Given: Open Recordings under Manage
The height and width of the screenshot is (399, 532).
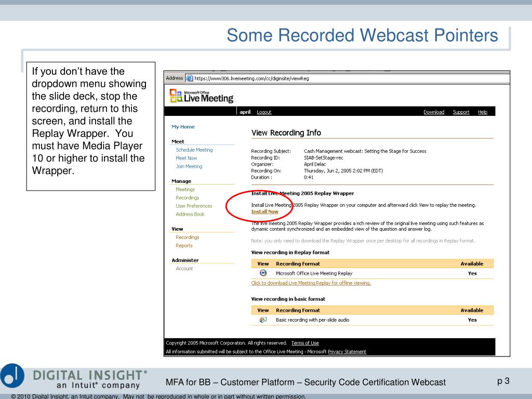Looking at the screenshot, I should 187,197.
